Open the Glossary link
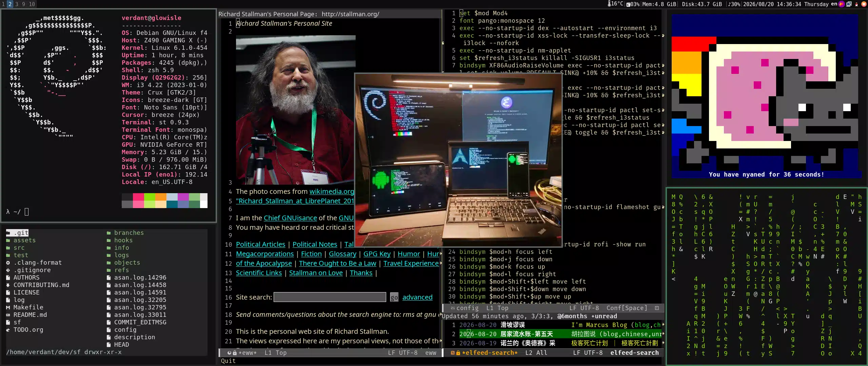 point(342,254)
